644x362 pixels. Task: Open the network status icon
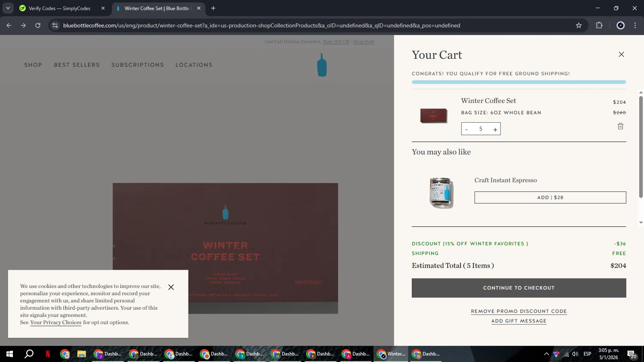pyautogui.click(x=566, y=354)
